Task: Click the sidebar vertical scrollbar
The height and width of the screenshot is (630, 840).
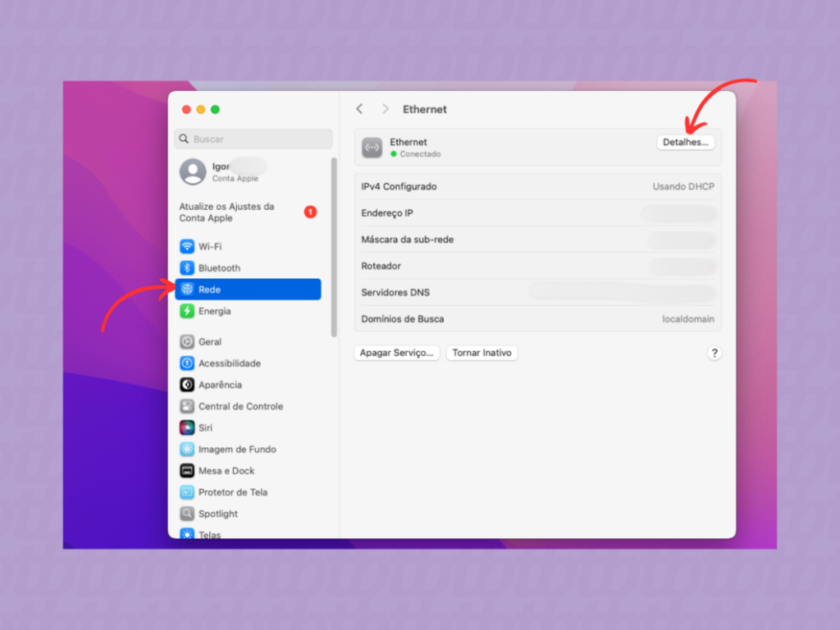Action: coord(334,248)
